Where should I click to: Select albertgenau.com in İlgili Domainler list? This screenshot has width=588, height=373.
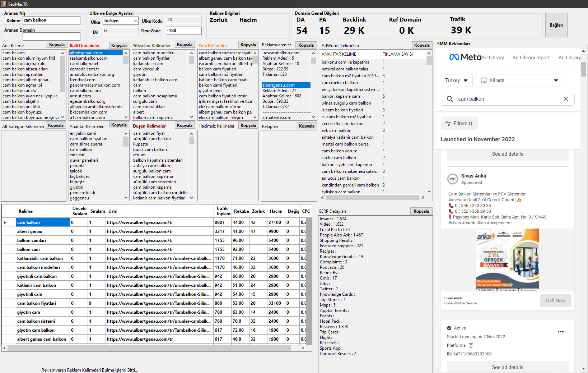coord(96,53)
